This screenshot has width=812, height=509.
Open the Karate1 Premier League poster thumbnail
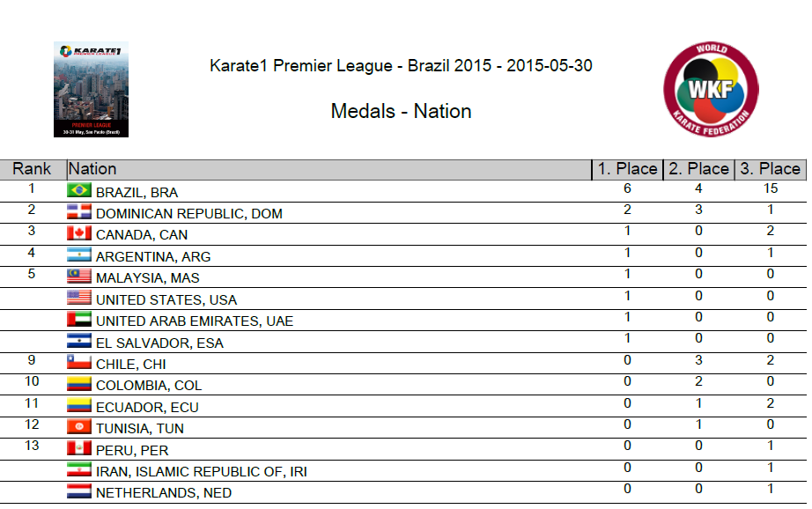pyautogui.click(x=91, y=89)
